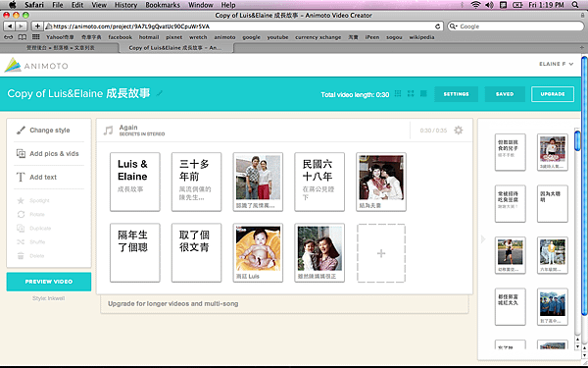This screenshot has height=368, width=588.
Task: Open the youtube bookmark
Action: coord(277,37)
